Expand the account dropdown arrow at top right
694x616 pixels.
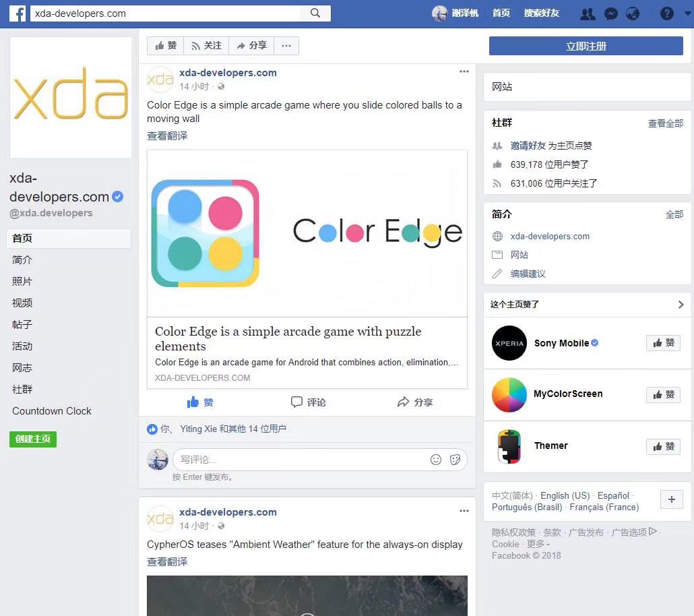(687, 13)
